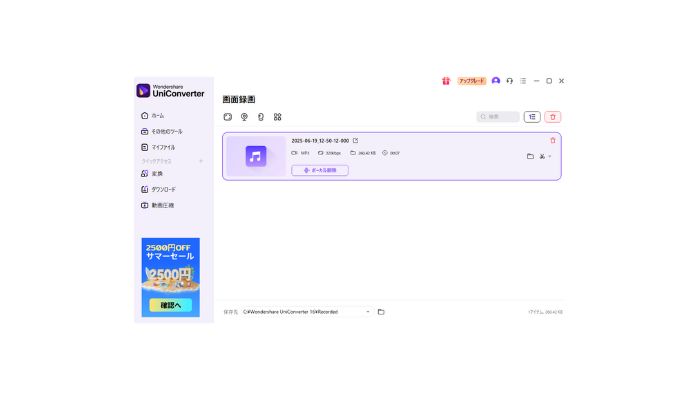This screenshot has height=400, width=700.
Task: Open the hamburger menu in title bar
Action: 523,81
